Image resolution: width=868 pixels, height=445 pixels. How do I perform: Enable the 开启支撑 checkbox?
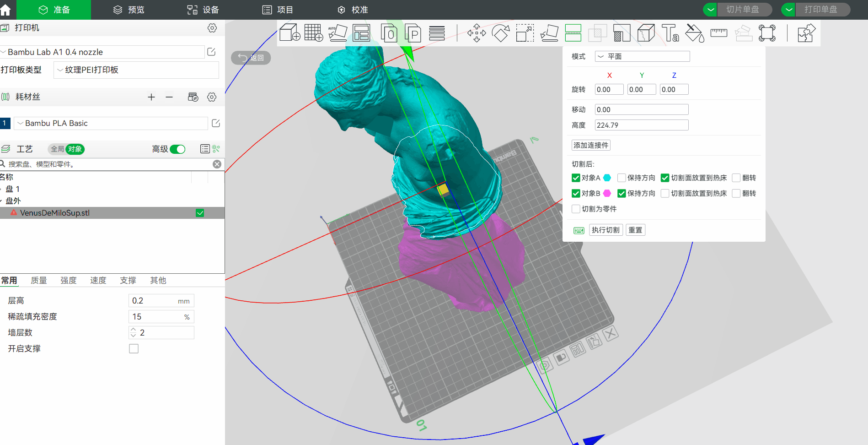(x=134, y=349)
